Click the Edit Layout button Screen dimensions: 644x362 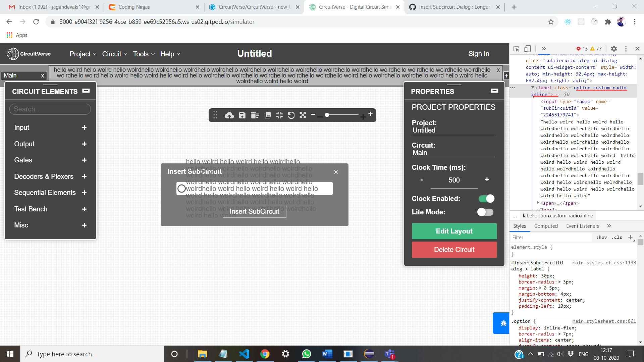point(454,231)
